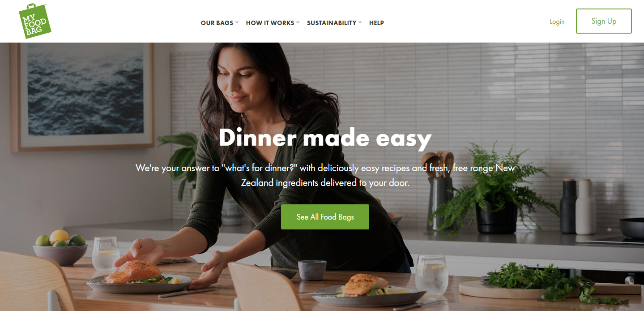Click the Sign Up button
Image resolution: width=644 pixels, height=311 pixels.
pyautogui.click(x=604, y=21)
